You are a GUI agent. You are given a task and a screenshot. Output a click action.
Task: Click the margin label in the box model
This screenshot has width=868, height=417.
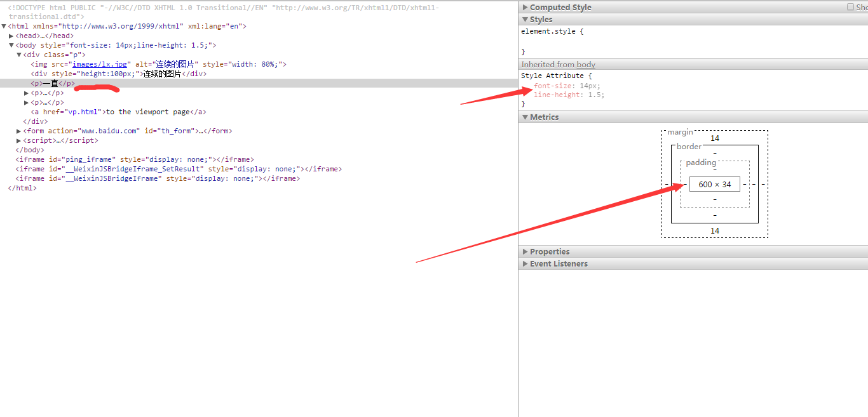(680, 132)
